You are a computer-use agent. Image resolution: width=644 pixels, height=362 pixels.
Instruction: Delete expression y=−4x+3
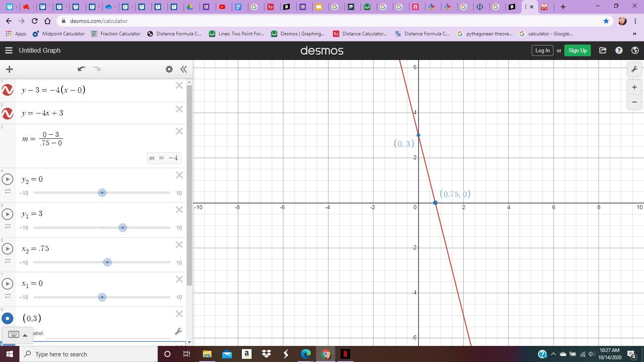tap(179, 109)
